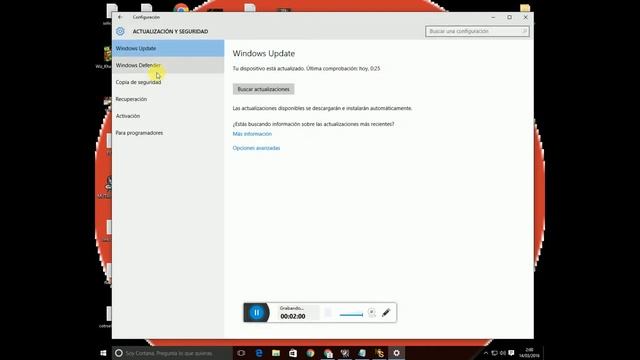Go back using the Configuración back arrow
640x360 pixels.
point(120,17)
